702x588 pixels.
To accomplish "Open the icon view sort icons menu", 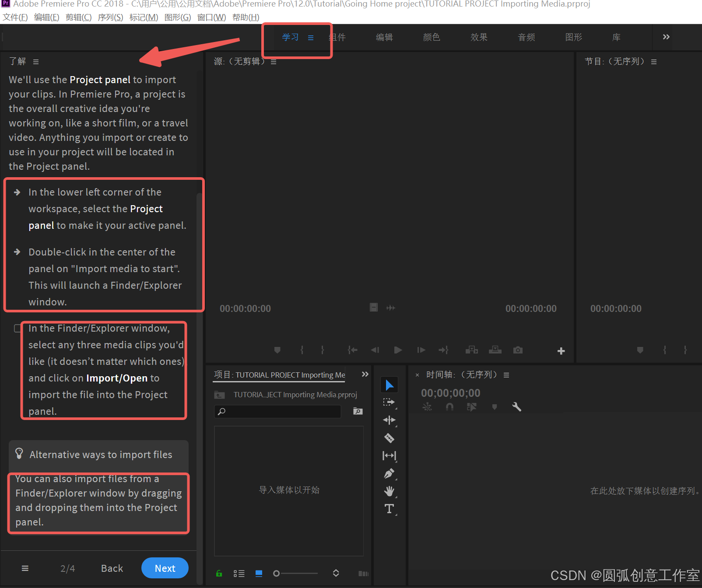I will pos(336,573).
